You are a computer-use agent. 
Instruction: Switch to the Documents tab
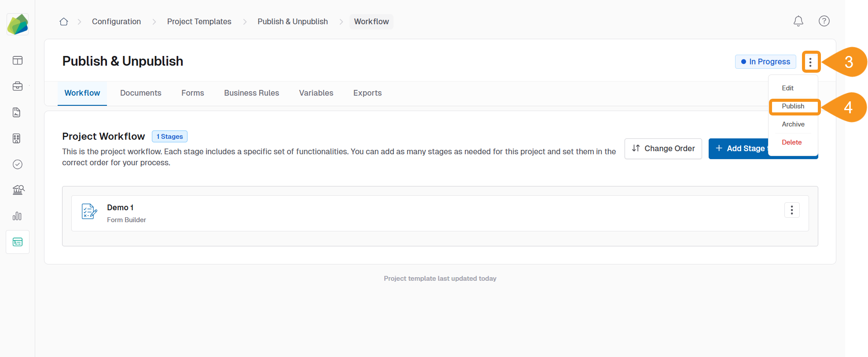[140, 93]
